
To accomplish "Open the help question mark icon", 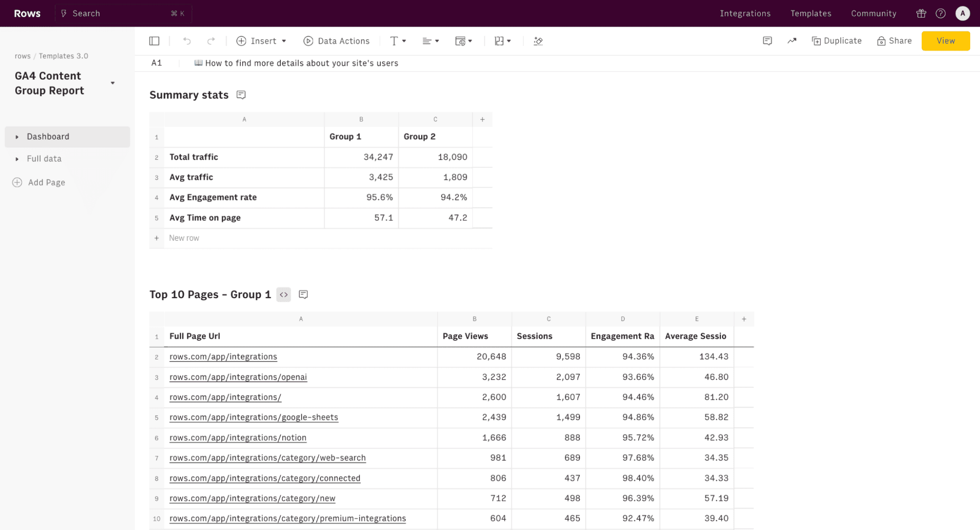I will point(940,14).
